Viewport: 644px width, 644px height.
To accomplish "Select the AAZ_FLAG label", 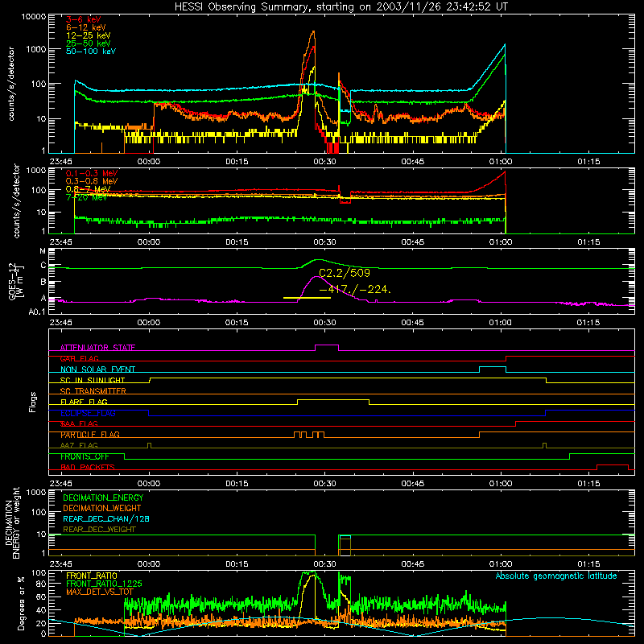I will pyautogui.click(x=79, y=446).
